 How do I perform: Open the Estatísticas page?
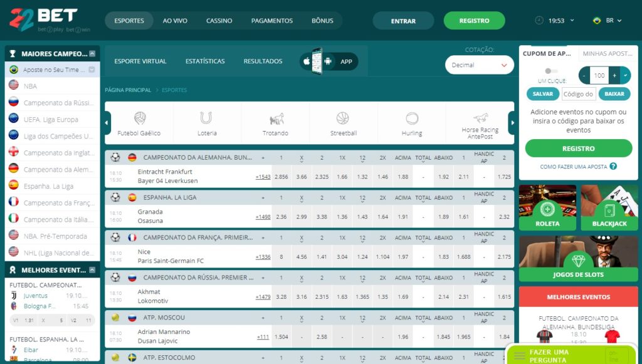(205, 61)
